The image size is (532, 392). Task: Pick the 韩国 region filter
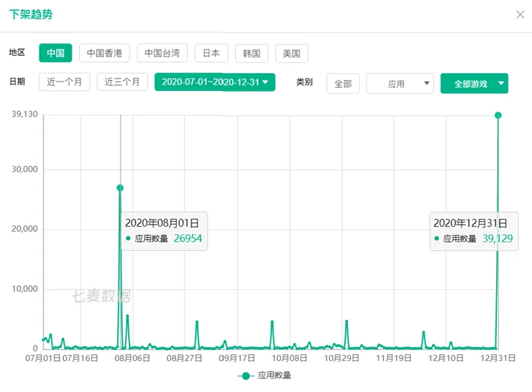pos(252,53)
